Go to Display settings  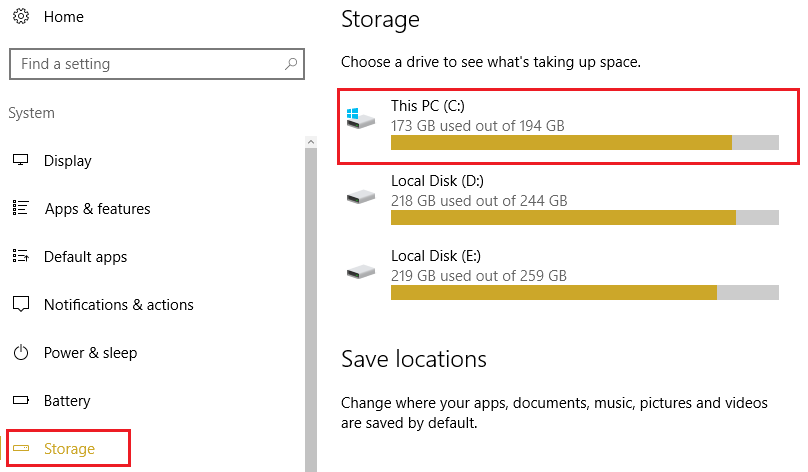tap(67, 161)
